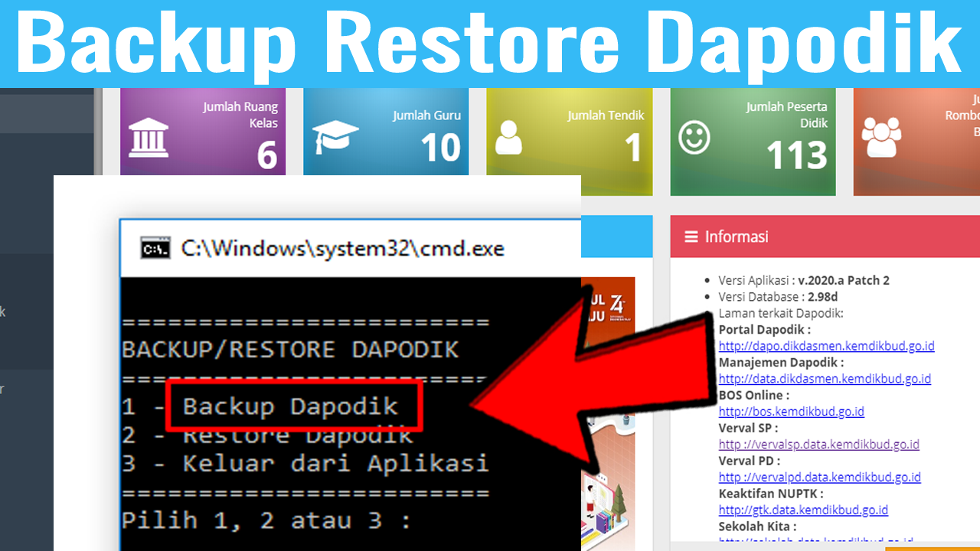Image resolution: width=980 pixels, height=551 pixels.
Task: Open the vervalsp.data.kemdikbud.go.id link
Action: 819,445
